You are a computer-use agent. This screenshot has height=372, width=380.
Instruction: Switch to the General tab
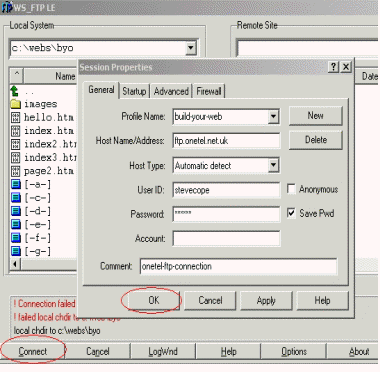pyautogui.click(x=101, y=90)
